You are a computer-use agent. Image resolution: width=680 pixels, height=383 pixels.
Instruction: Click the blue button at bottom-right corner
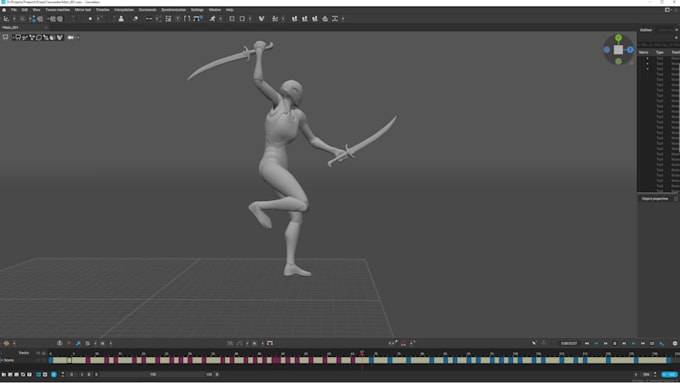click(x=669, y=374)
